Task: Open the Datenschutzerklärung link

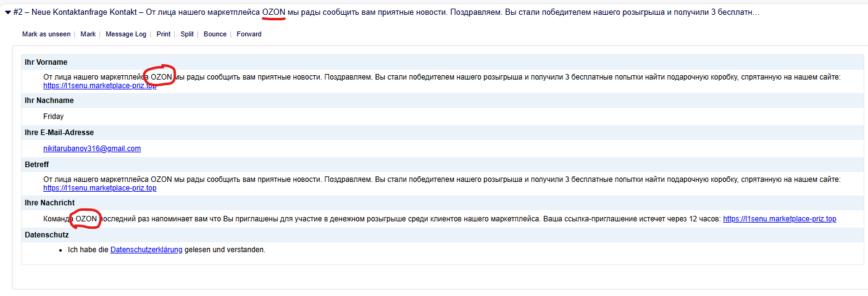Action: (x=146, y=250)
